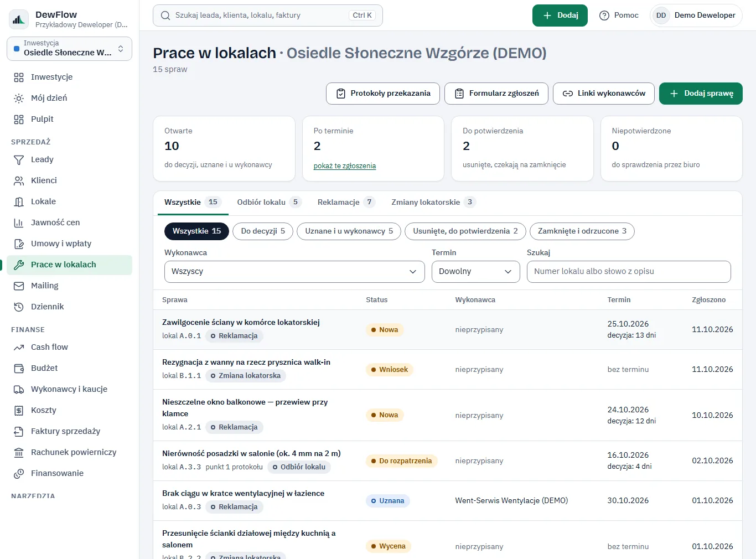The image size is (756, 559).
Task: Click the Mój dzień sun icon
Action: click(x=19, y=98)
